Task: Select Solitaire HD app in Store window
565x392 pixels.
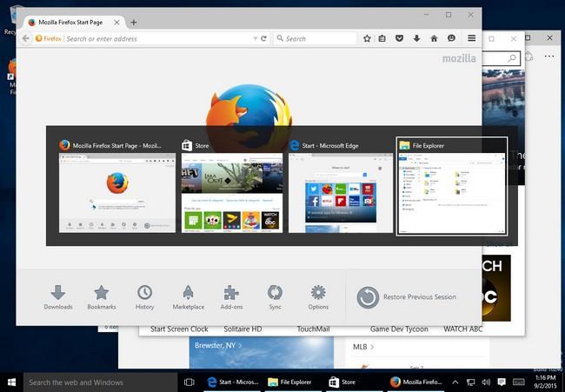Action: (243, 329)
